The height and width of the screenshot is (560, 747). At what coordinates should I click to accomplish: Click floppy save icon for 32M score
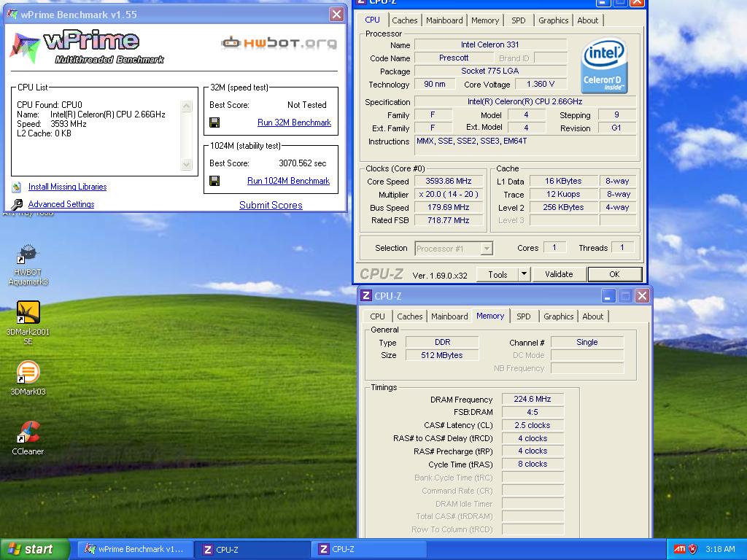pos(214,122)
